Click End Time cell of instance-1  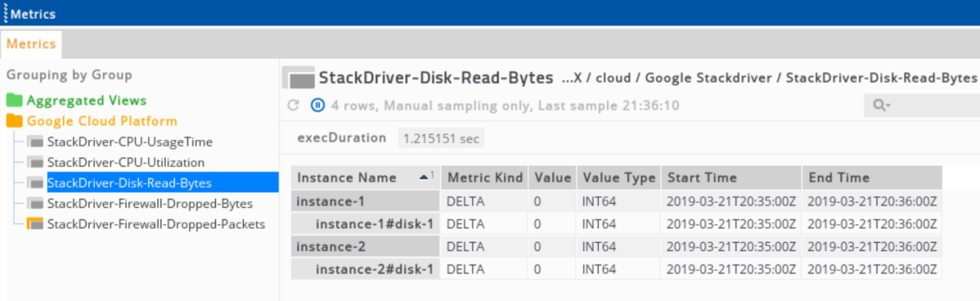tap(872, 201)
